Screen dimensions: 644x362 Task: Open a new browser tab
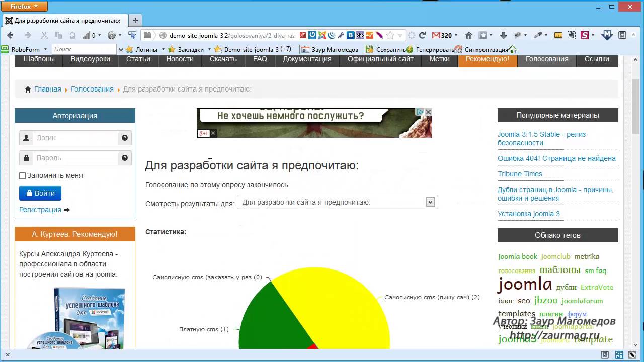(x=135, y=21)
